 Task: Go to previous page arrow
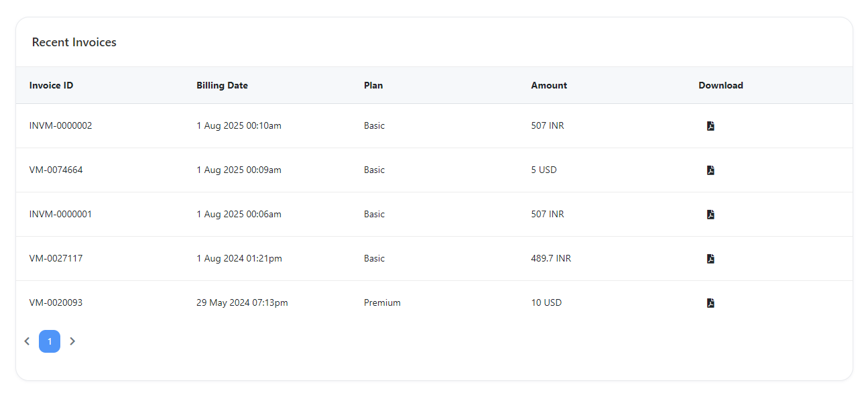[27, 341]
